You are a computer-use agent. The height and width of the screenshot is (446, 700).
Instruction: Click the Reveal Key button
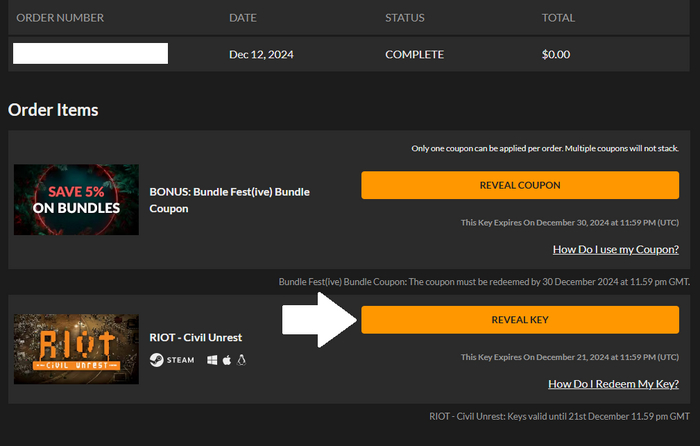[x=520, y=320]
